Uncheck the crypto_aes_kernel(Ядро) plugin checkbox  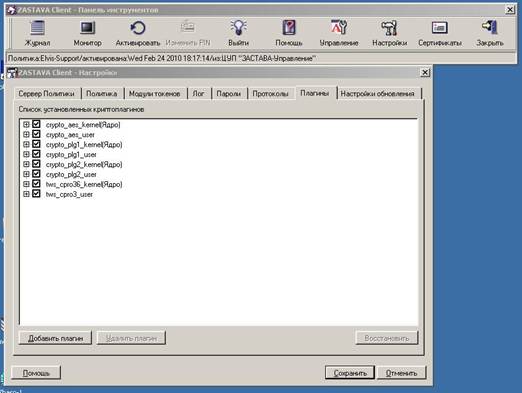point(36,124)
